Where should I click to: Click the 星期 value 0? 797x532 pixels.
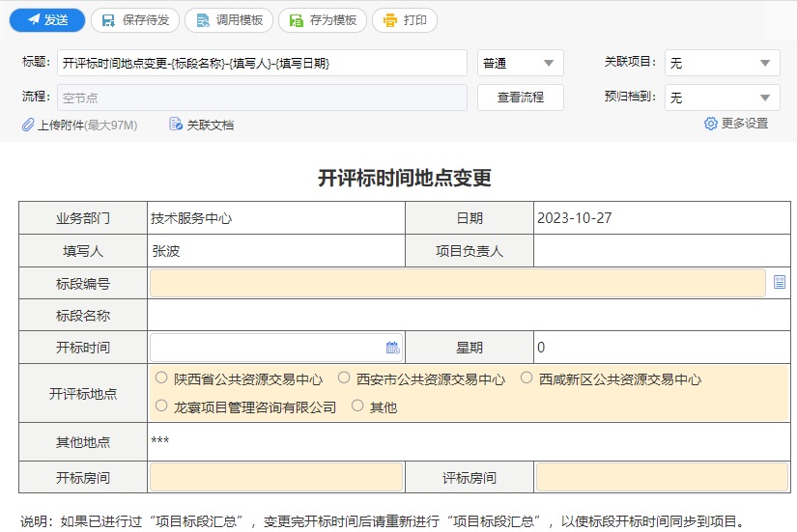click(x=541, y=347)
